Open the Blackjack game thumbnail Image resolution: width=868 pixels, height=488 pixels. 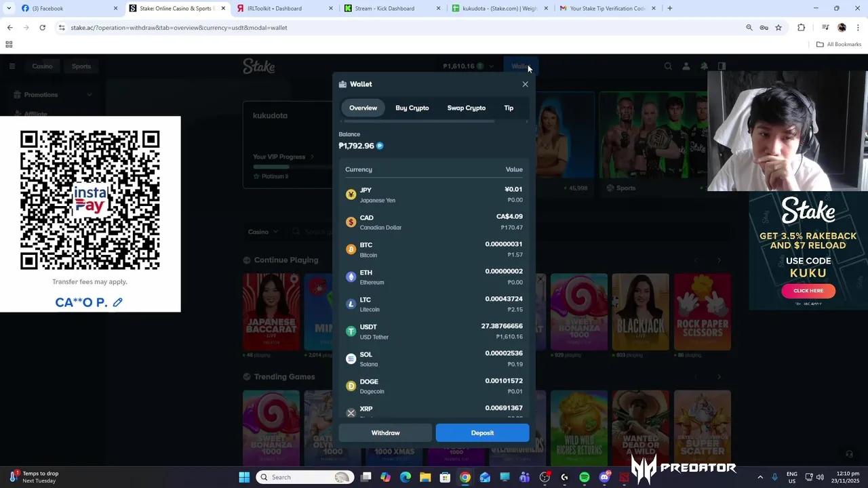coord(640,312)
